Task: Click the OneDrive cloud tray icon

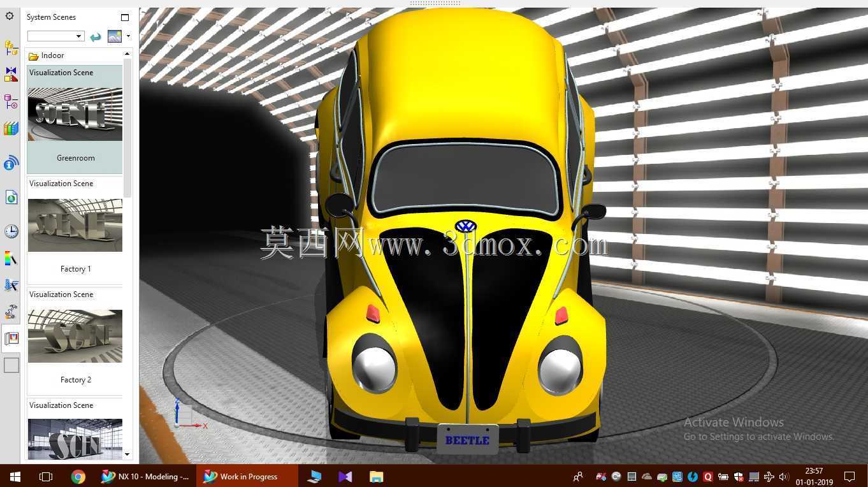Action: [647, 476]
